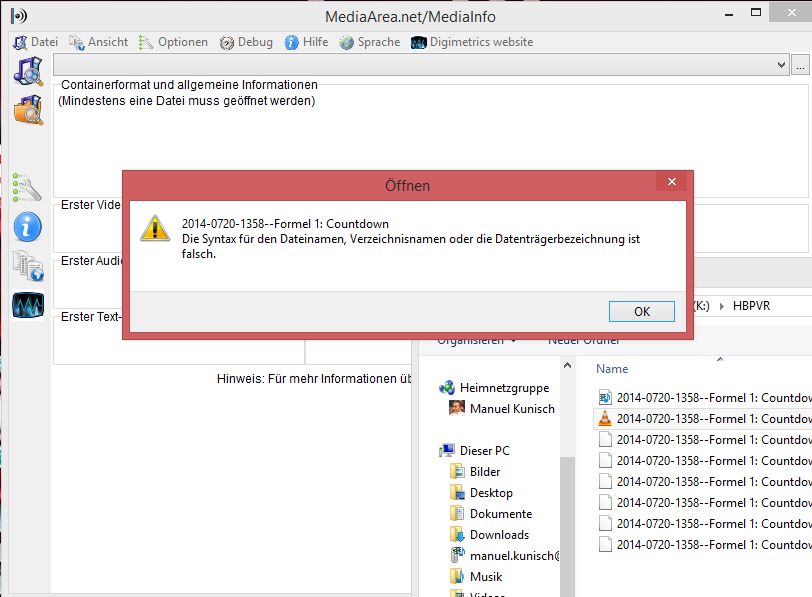Click the Musik folder icon
Screen dimensions: 812x597
(x=457, y=576)
